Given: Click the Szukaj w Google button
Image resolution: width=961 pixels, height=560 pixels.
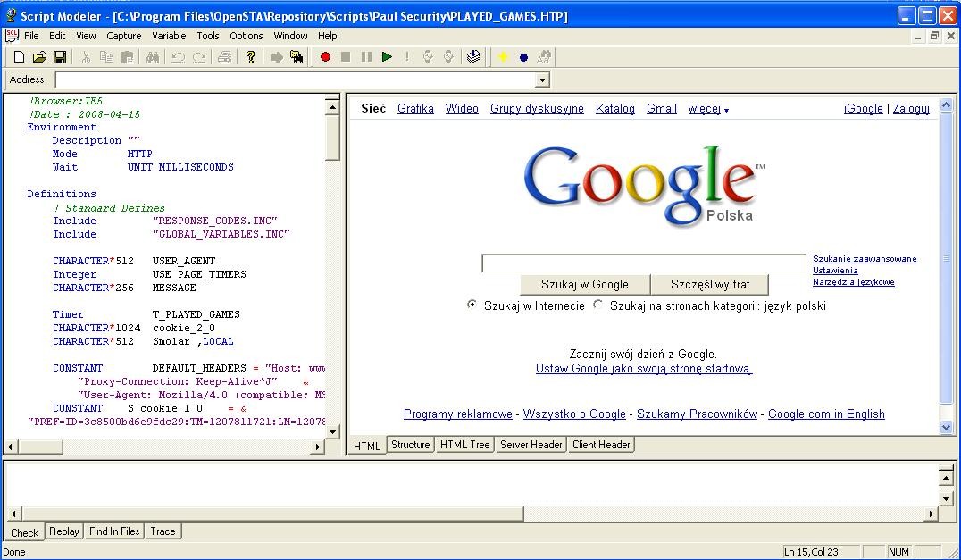Looking at the screenshot, I should (585, 284).
